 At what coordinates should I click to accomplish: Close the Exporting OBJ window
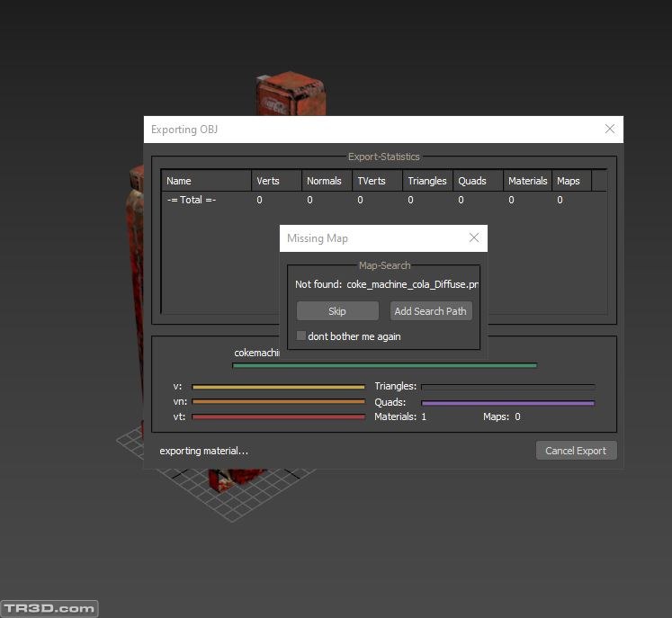[609, 129]
